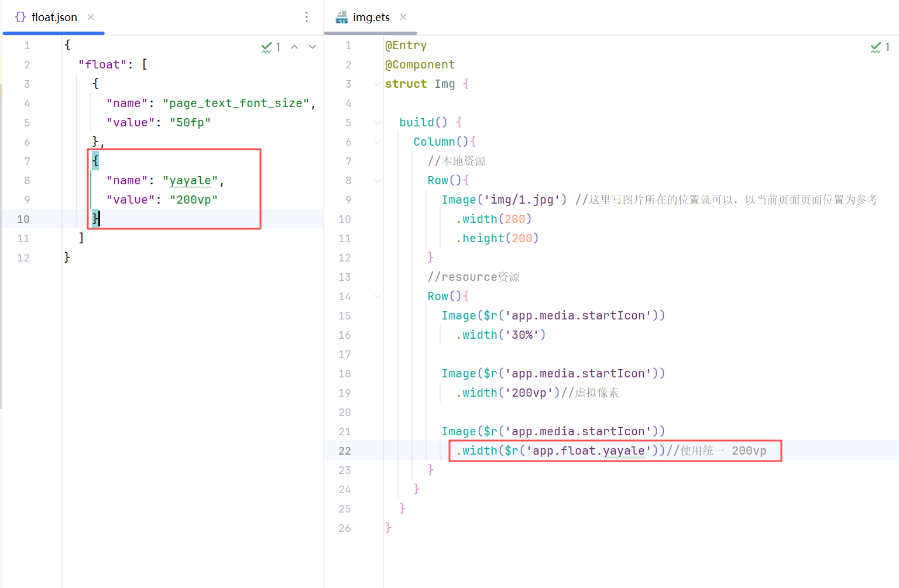Screen dimensions: 899x588
Task: Click the 'app.float.yayale' resource reference
Action: [x=588, y=451]
